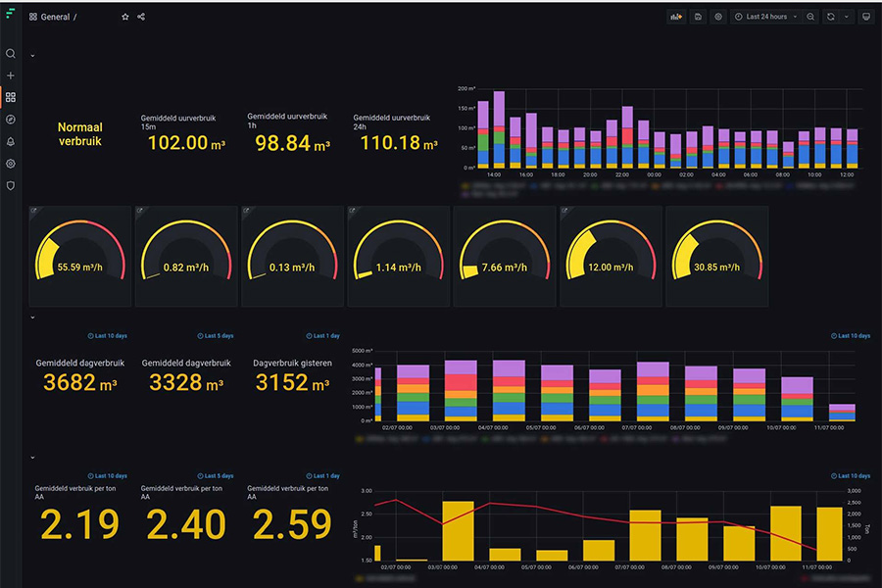Collapse the top dashboard row using its chevron

click(x=32, y=56)
